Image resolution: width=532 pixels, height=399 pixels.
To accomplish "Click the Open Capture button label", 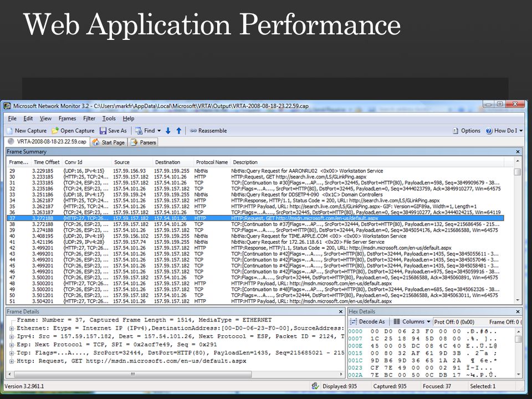I will 78,131.
